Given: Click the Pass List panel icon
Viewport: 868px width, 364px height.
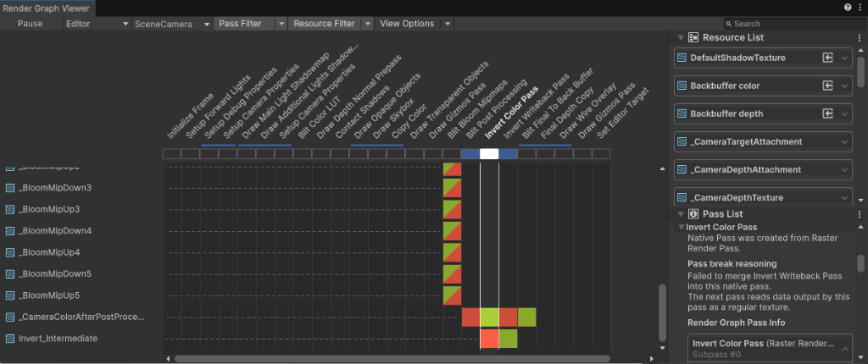Looking at the screenshot, I should pyautogui.click(x=693, y=214).
